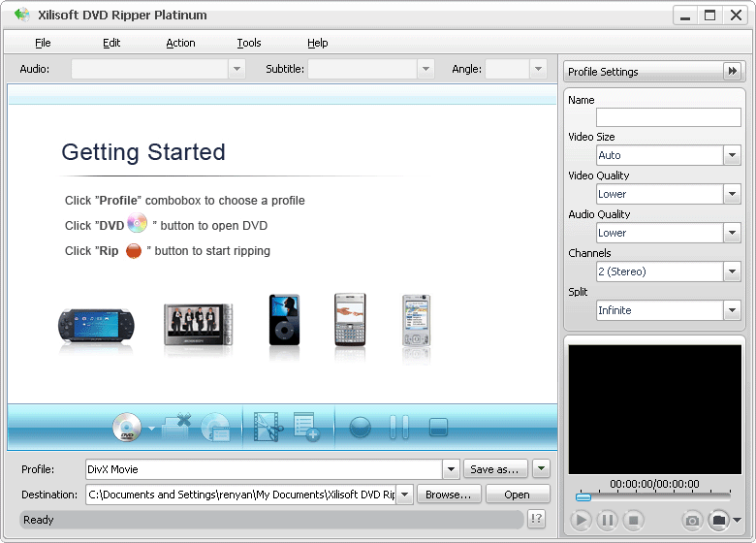Viewport: 756px width, 543px height.
Task: Open the Split dropdown
Action: point(732,310)
